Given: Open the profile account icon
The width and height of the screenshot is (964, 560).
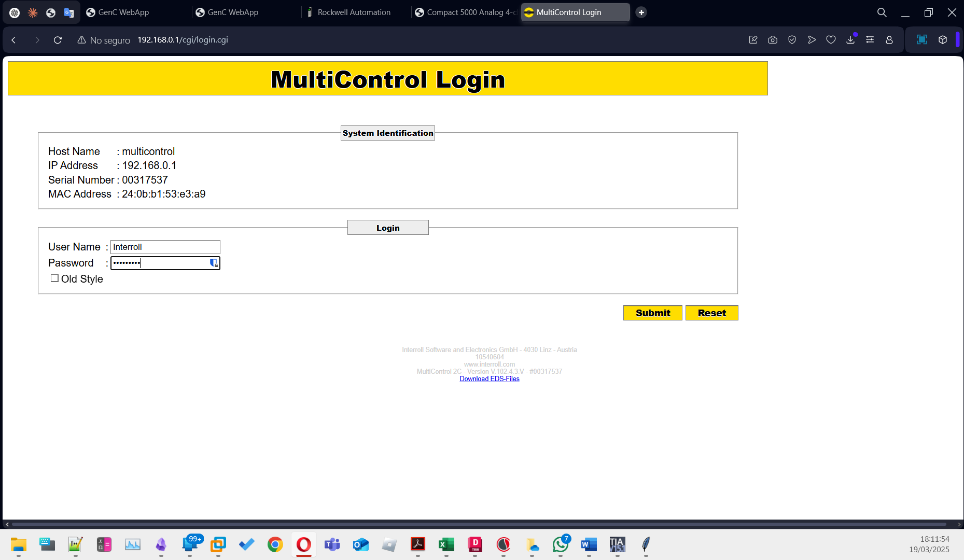Looking at the screenshot, I should click(x=889, y=40).
